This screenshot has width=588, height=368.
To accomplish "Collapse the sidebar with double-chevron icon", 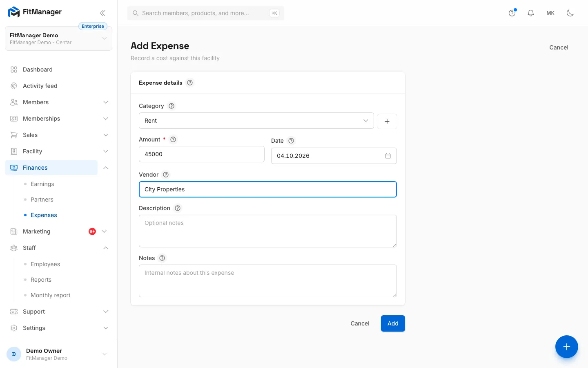I will (102, 13).
